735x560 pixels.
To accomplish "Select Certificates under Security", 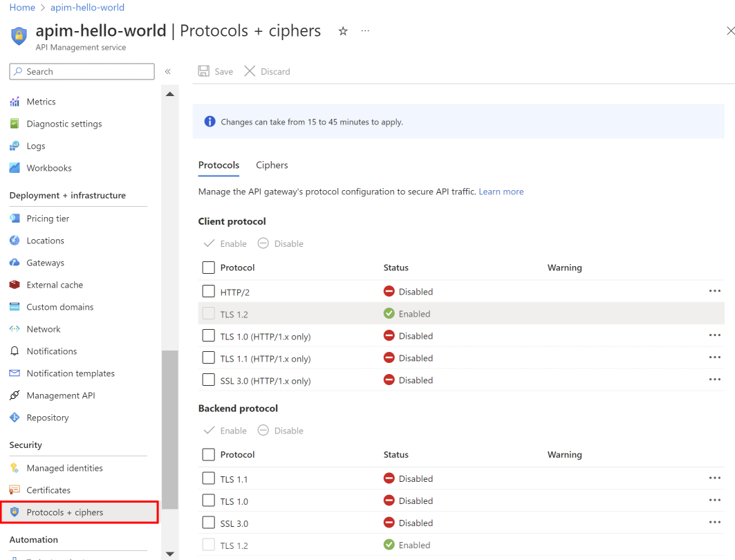I will pyautogui.click(x=48, y=489).
